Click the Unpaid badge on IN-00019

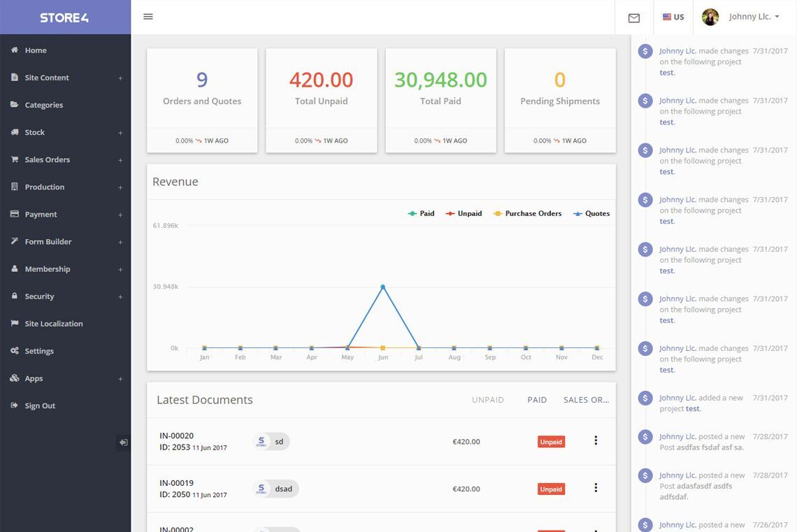(551, 489)
